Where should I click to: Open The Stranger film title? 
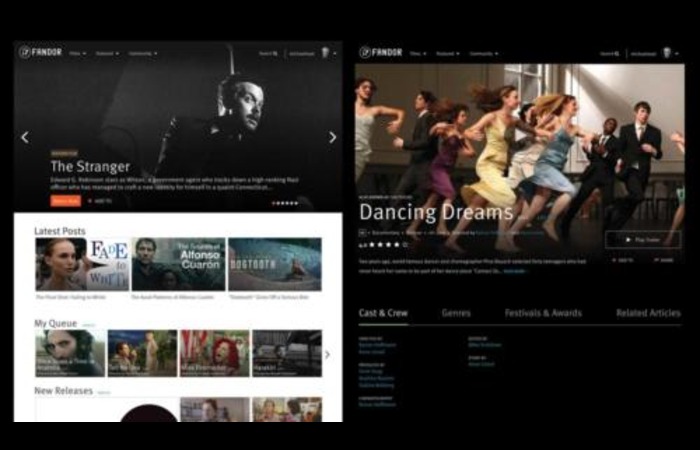click(x=90, y=167)
